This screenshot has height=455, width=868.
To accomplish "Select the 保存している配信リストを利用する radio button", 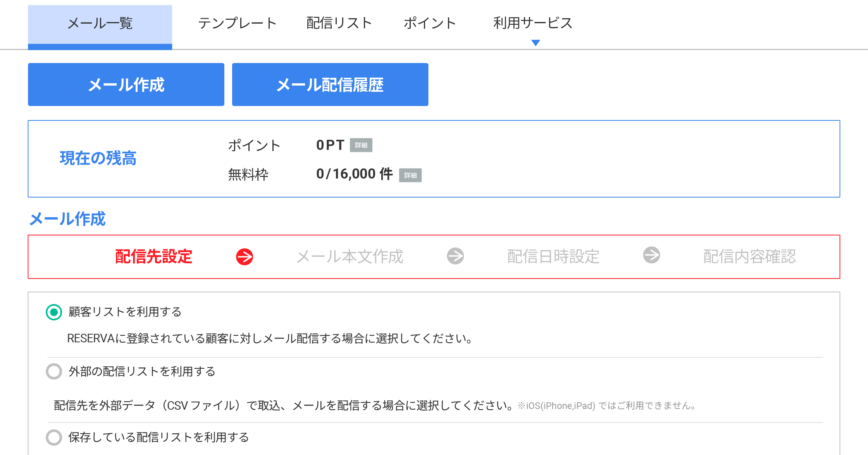I will point(54,437).
